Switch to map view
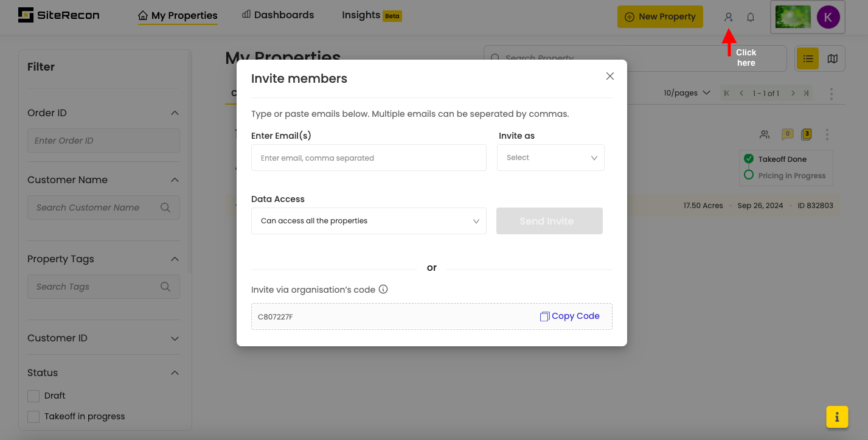The image size is (868, 440). [x=833, y=58]
